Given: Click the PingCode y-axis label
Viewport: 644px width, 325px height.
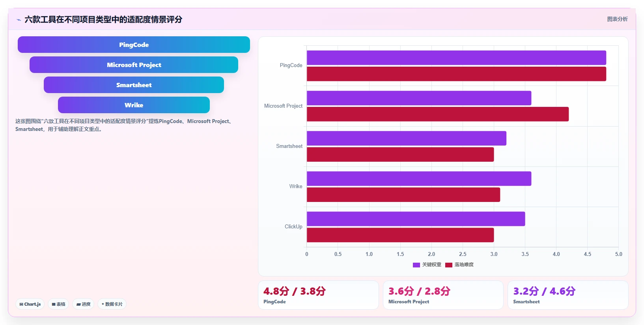Looking at the screenshot, I should coord(291,65).
